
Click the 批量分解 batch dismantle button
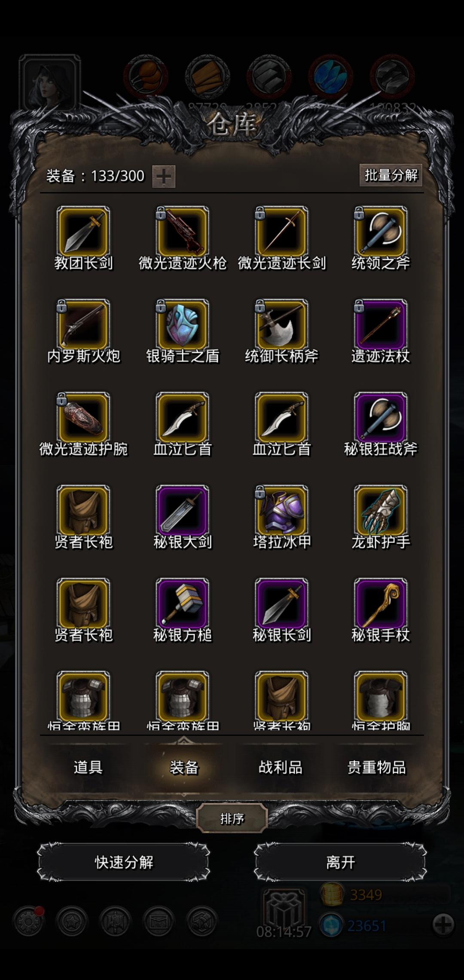[391, 175]
